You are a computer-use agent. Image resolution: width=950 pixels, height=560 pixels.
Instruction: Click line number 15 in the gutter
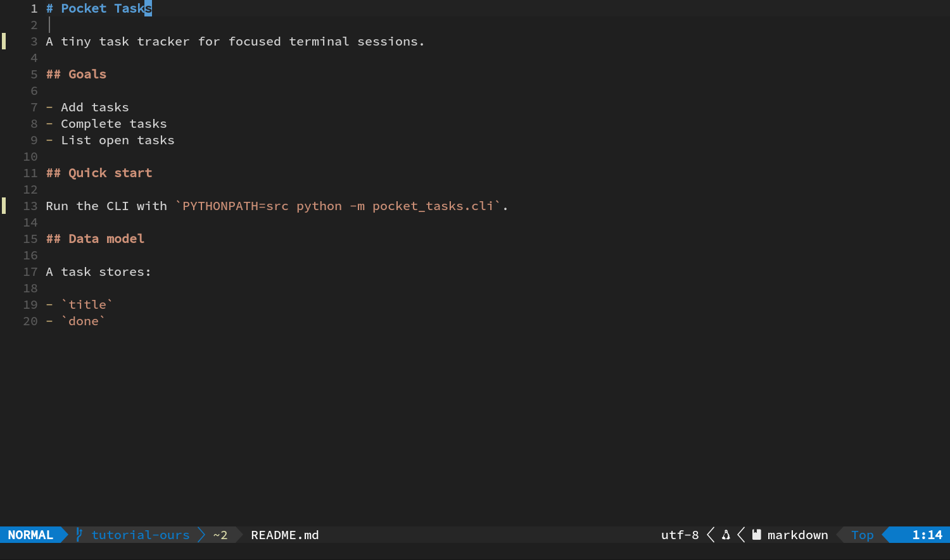pyautogui.click(x=30, y=239)
